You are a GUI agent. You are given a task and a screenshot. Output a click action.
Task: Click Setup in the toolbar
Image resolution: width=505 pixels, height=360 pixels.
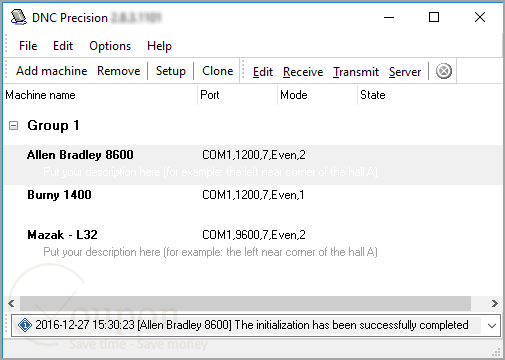[171, 71]
